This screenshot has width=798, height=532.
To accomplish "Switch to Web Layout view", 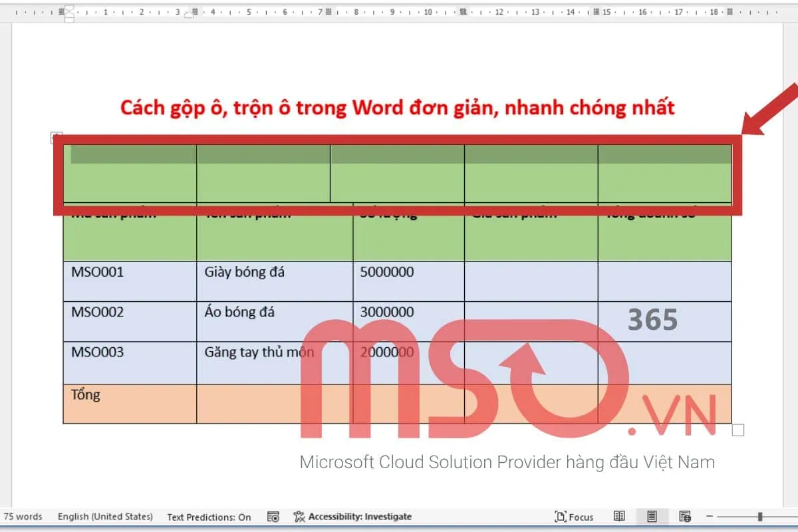I will [686, 517].
